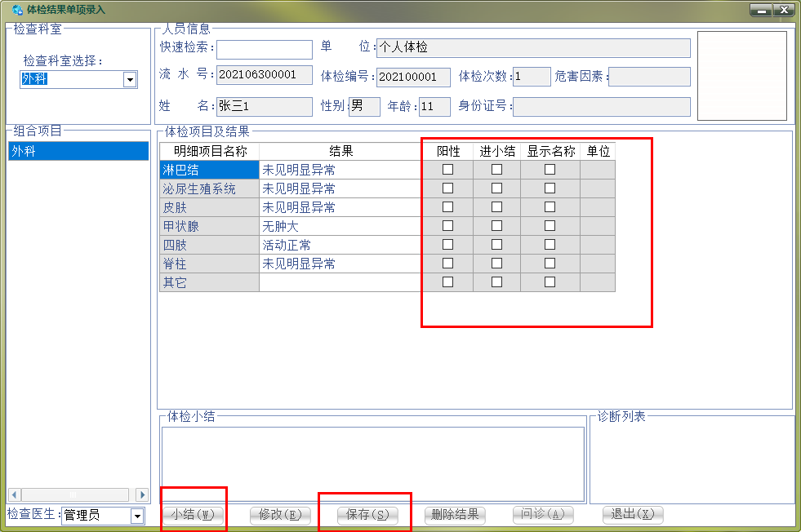
Task: Click the 性别 field showing 男
Action: coord(364,106)
